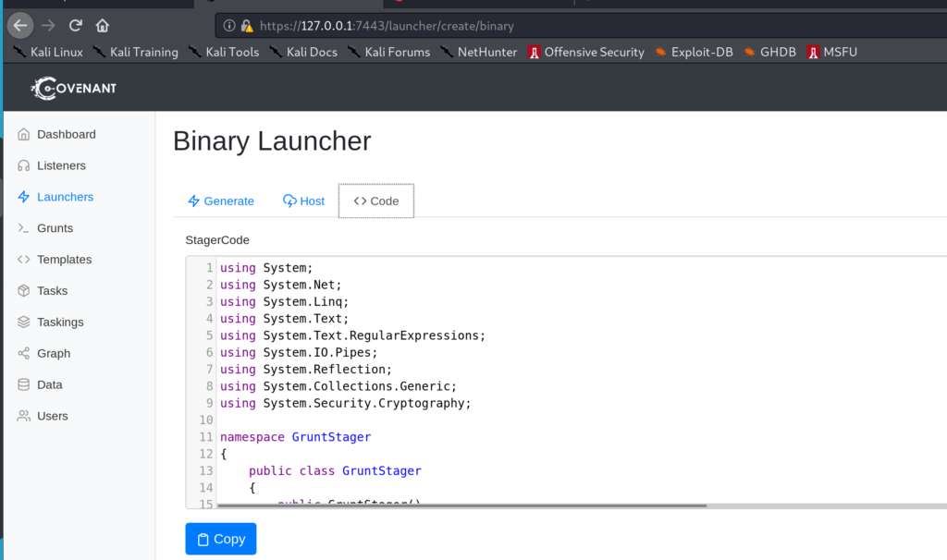Click the Taskings layers icon
947x560 pixels.
(23, 323)
